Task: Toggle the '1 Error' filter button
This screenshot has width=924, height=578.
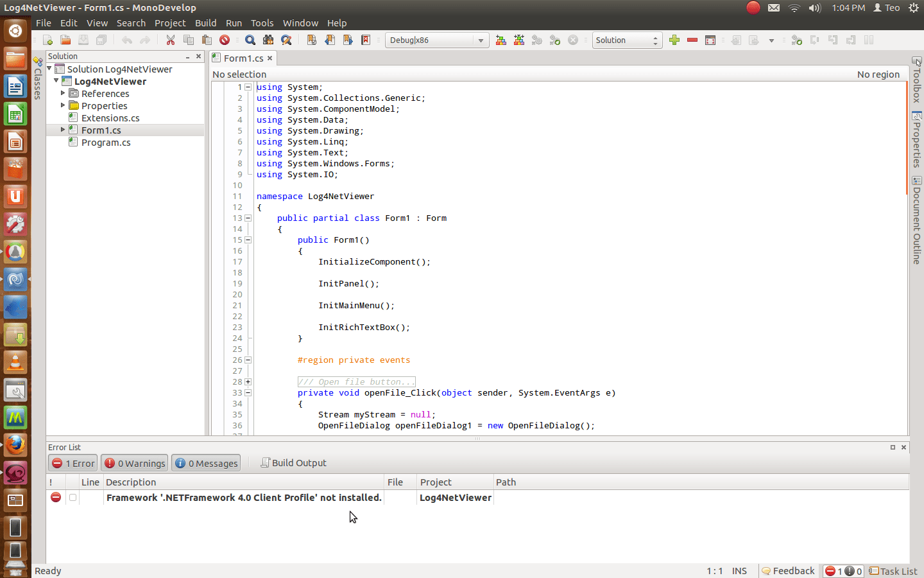Action: [73, 463]
